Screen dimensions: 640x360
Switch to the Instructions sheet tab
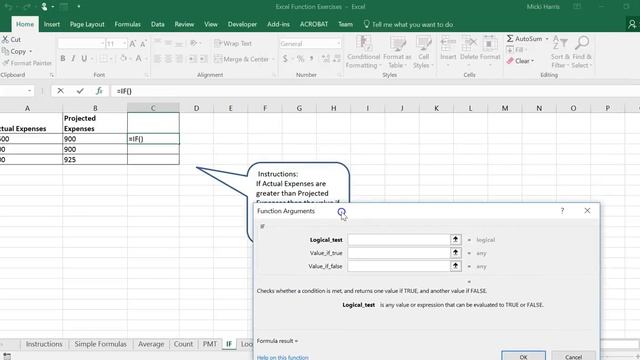click(x=44, y=344)
